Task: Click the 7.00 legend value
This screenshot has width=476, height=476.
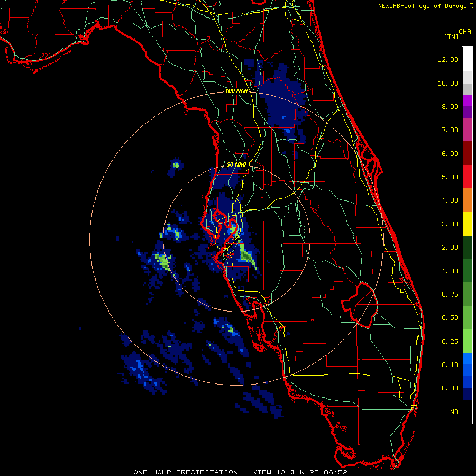Action: pos(450,130)
